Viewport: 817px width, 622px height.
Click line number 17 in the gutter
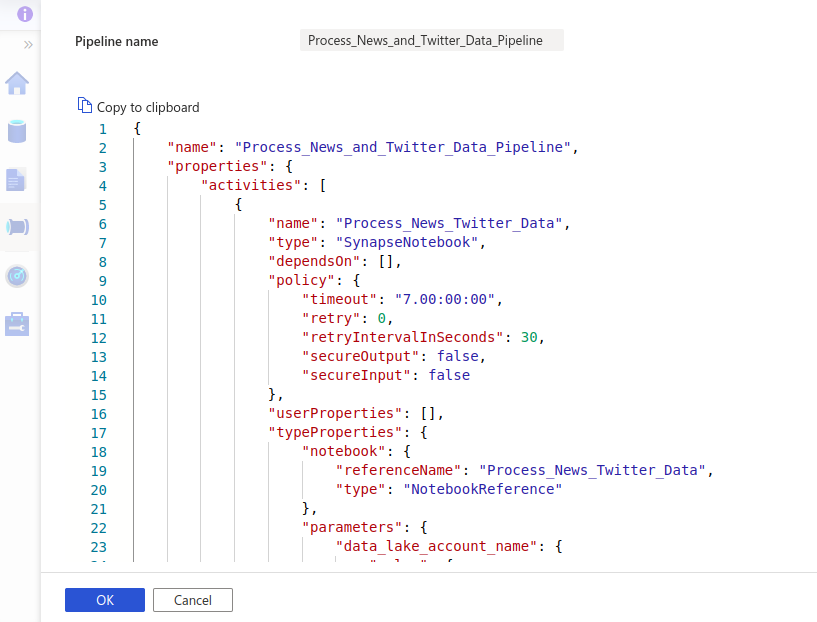tap(98, 433)
